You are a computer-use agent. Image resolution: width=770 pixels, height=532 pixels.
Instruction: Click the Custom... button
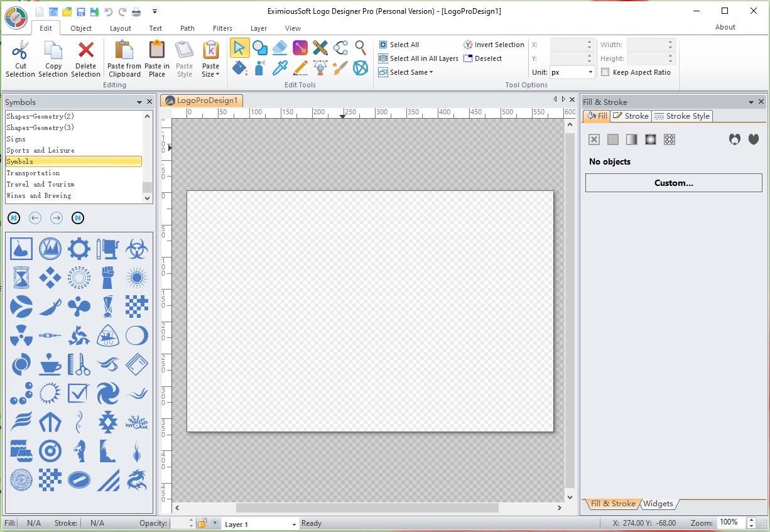tap(674, 183)
